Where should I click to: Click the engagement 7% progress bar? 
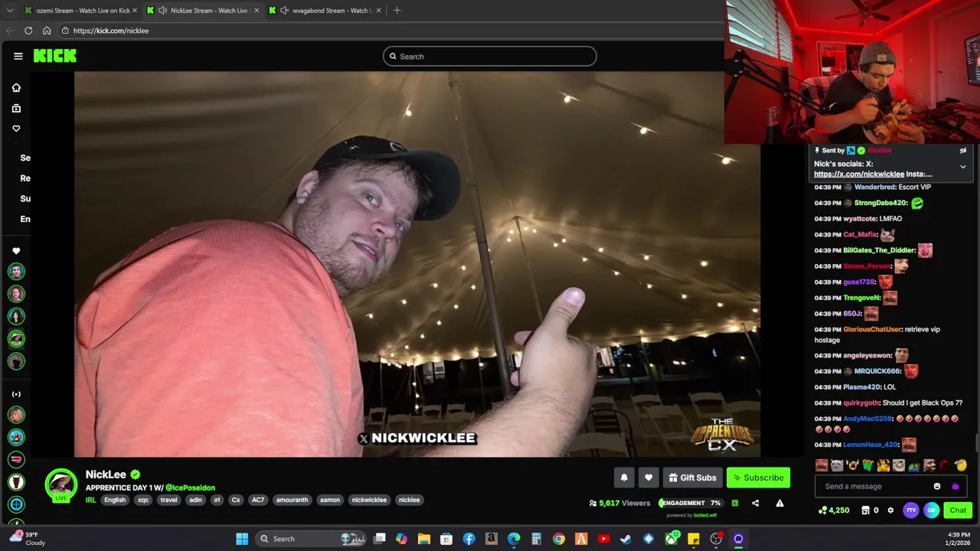(691, 503)
